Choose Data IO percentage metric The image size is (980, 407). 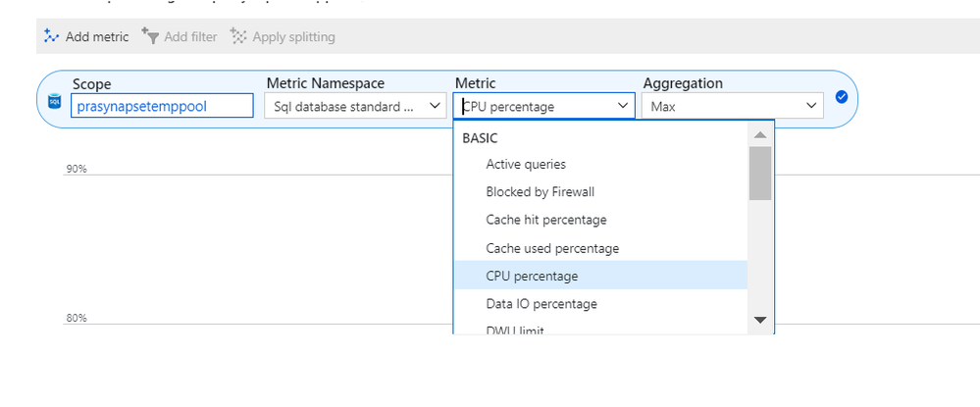tap(541, 304)
